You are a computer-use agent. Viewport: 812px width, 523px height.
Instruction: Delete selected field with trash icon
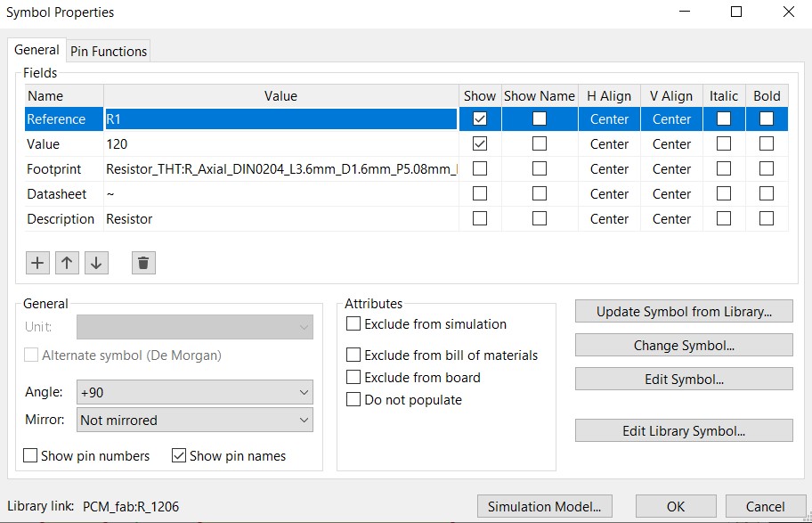[x=143, y=262]
